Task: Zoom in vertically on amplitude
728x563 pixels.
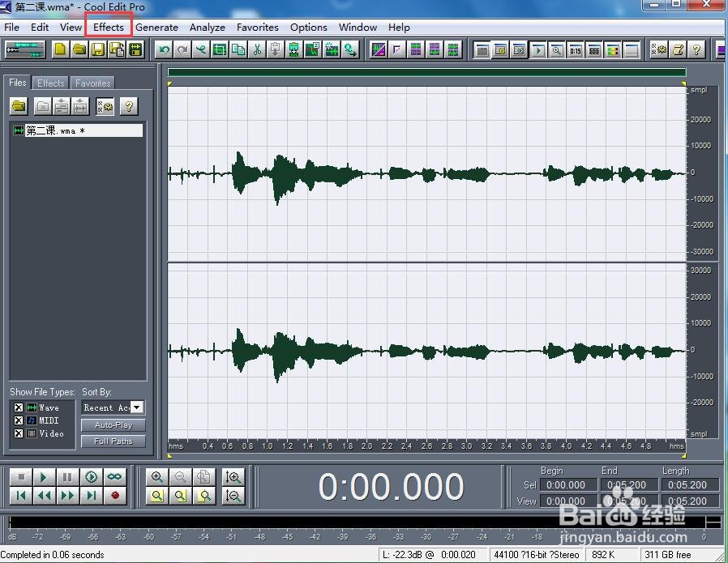Action: click(x=233, y=477)
